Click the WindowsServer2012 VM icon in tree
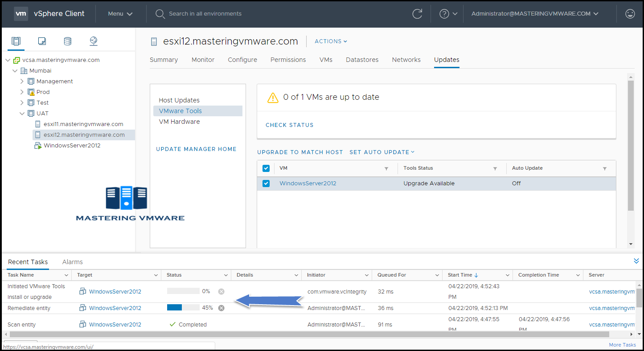This screenshot has width=644, height=351. click(x=38, y=146)
